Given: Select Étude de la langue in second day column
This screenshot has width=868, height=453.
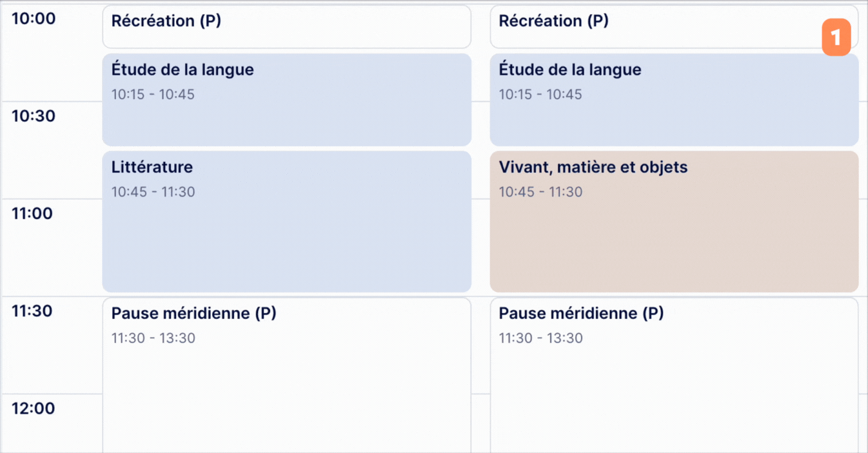Looking at the screenshot, I should [674, 100].
